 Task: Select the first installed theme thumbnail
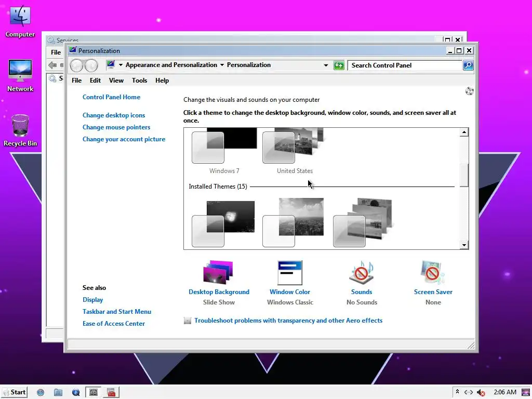[223, 223]
